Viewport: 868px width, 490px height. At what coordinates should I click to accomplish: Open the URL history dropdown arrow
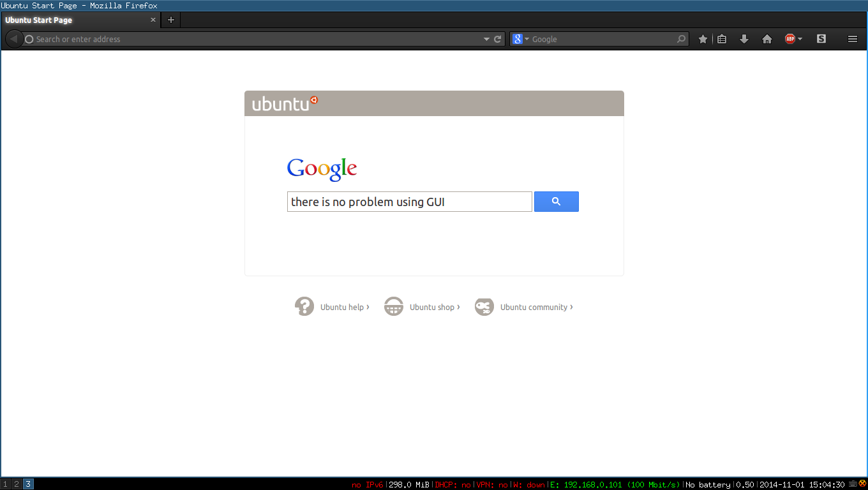[x=487, y=39]
